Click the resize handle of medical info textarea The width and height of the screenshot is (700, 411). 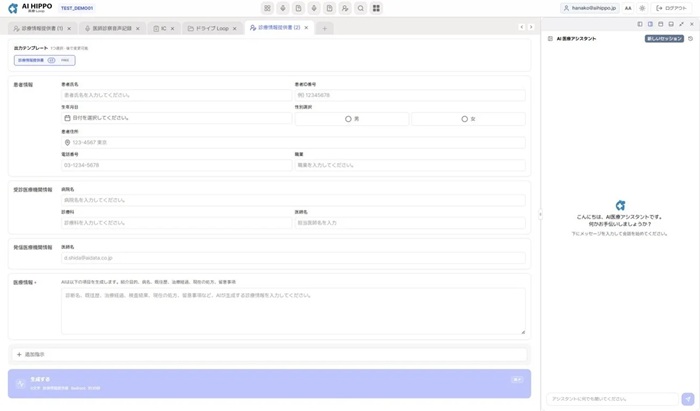click(x=523, y=332)
